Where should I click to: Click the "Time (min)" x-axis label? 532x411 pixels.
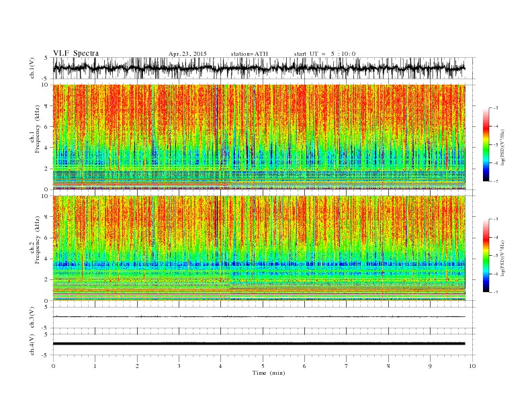[x=269, y=373]
